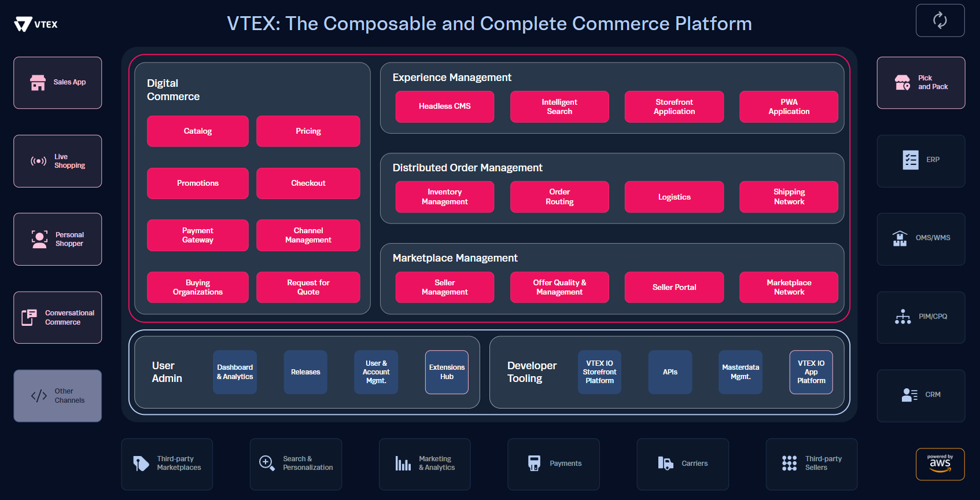Click the ERP checklist icon
Viewport: 980px width, 500px height.
911,160
